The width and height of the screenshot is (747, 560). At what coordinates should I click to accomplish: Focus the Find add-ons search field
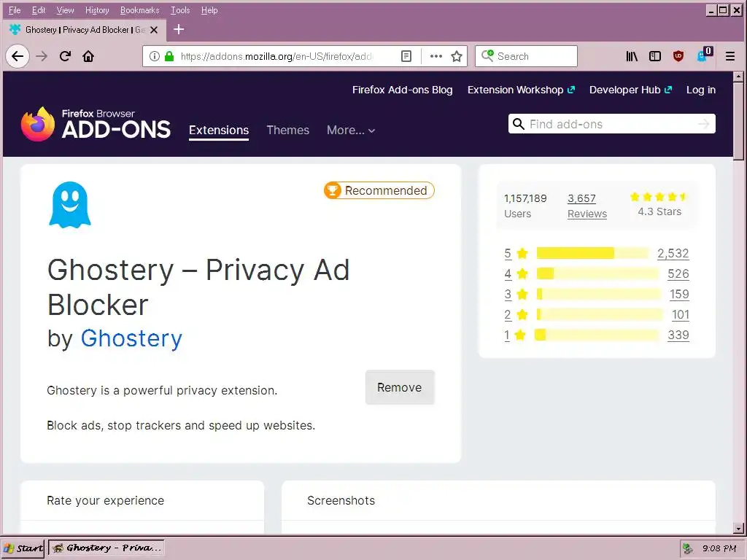[x=612, y=124]
